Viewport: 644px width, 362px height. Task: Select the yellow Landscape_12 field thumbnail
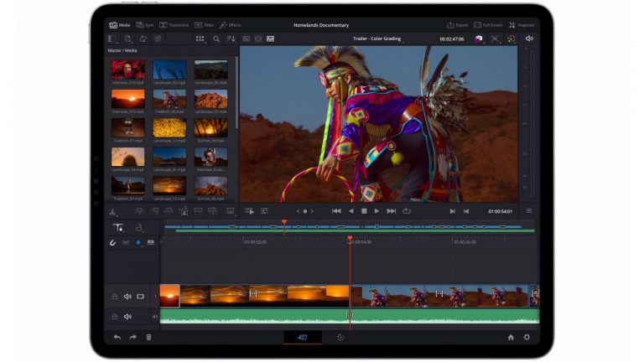[169, 128]
